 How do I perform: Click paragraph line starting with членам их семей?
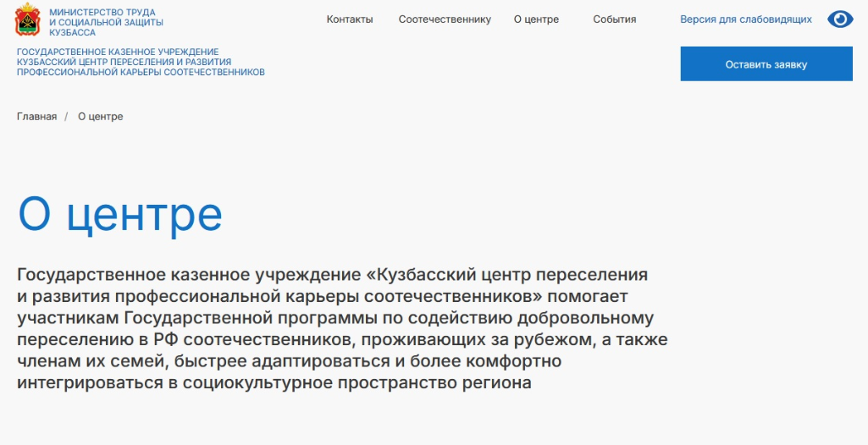point(289,361)
